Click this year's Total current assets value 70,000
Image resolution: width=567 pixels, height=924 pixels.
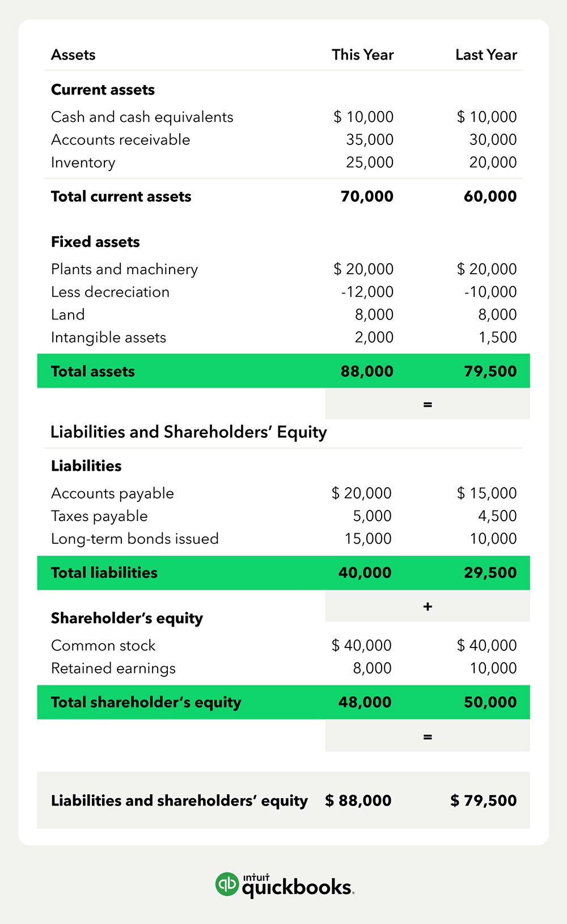coord(367,197)
